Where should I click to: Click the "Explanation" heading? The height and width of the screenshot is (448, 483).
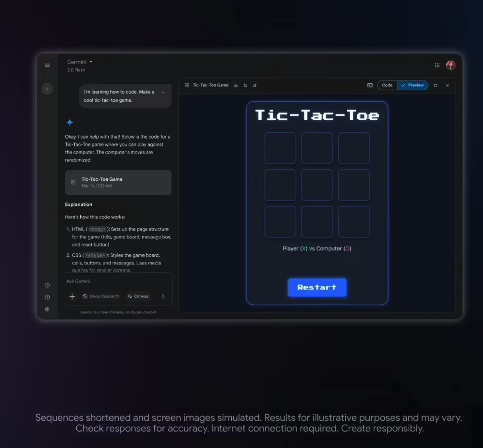click(79, 205)
